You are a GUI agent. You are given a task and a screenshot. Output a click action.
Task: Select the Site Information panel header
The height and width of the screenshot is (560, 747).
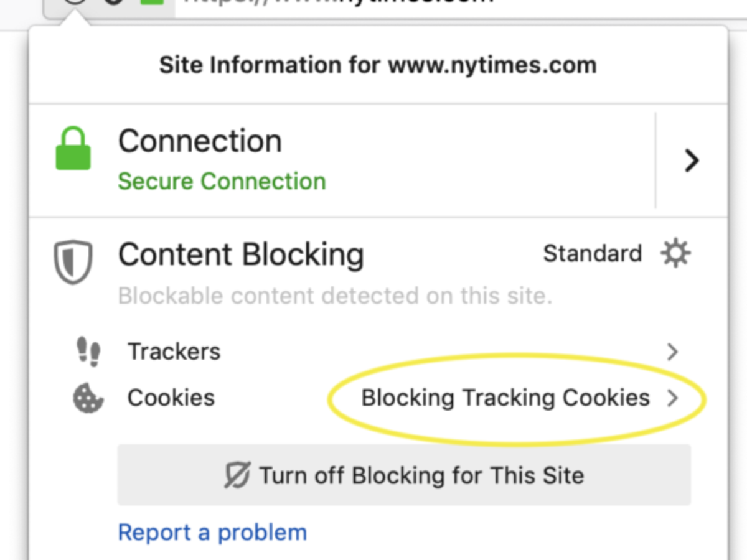[377, 65]
